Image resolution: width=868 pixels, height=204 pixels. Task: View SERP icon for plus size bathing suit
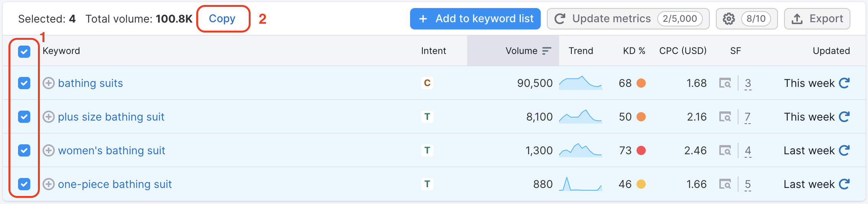tap(725, 117)
